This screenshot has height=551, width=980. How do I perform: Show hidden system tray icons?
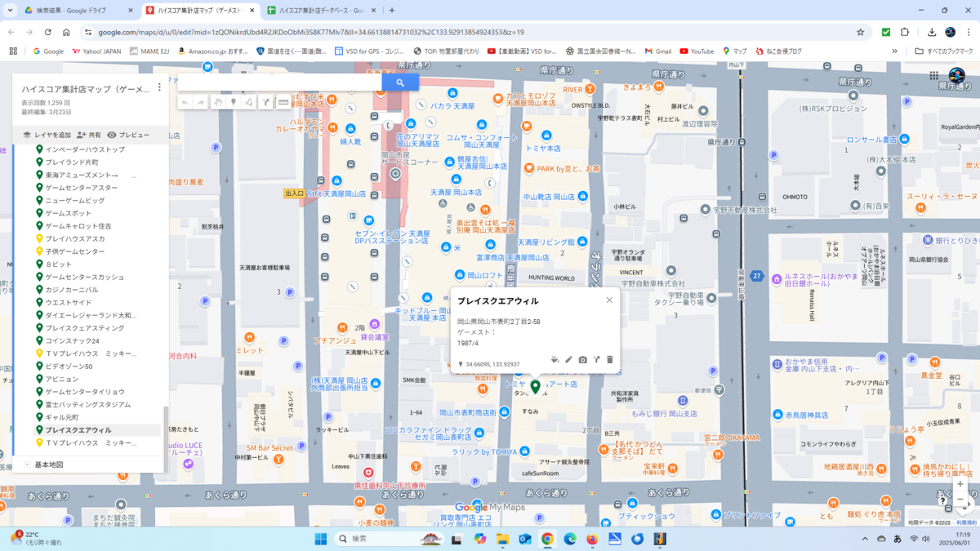tap(865, 539)
